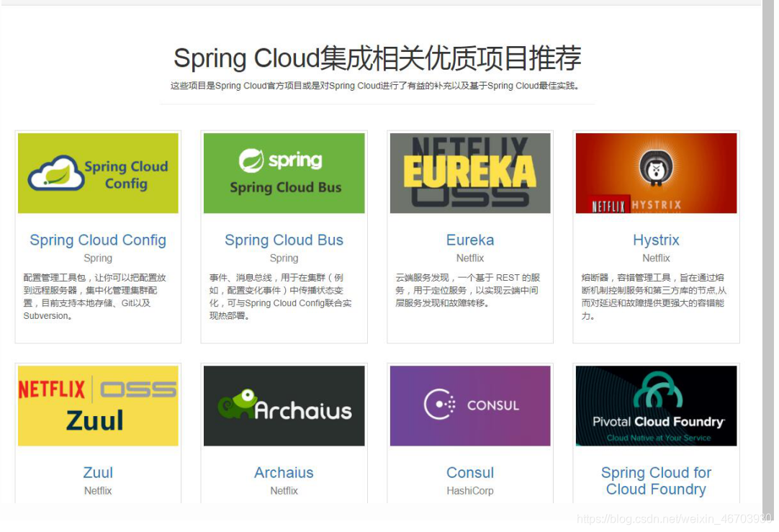
Task: Click the cloud leaf icon in Config banner
Action: (55, 173)
